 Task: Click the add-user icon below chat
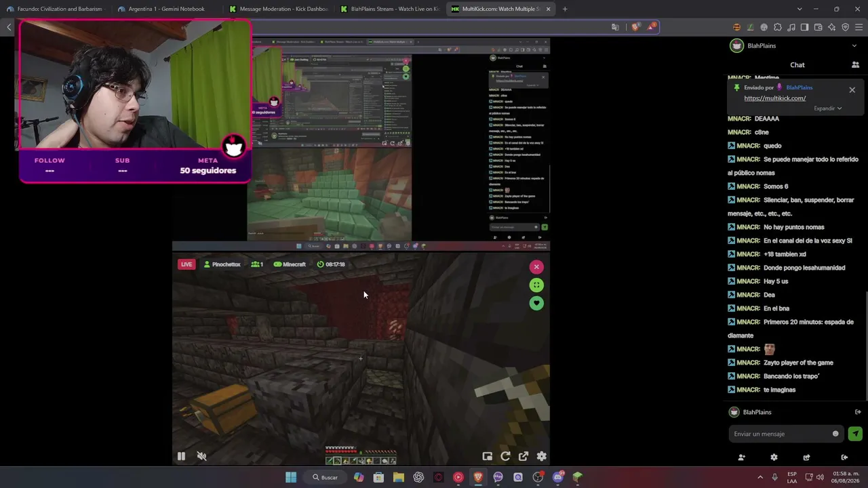[x=741, y=457]
